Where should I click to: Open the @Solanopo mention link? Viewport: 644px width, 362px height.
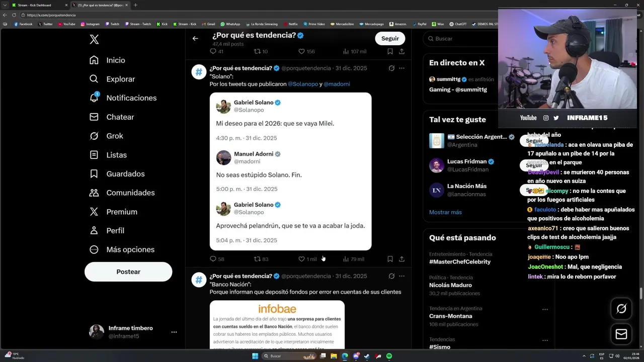303,84
